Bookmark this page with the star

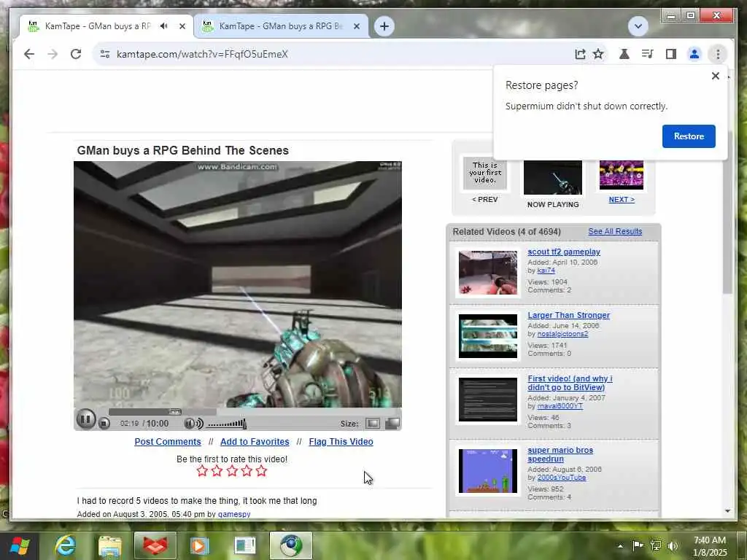(x=598, y=54)
